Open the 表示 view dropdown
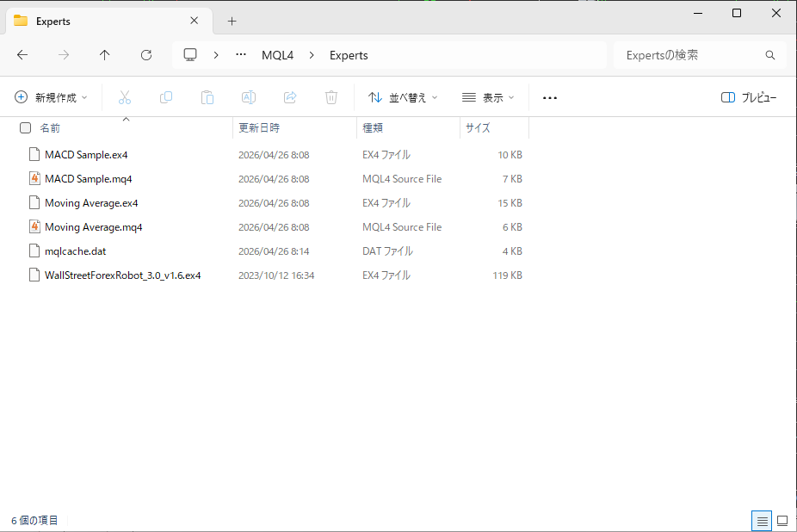This screenshot has width=797, height=532. [488, 97]
